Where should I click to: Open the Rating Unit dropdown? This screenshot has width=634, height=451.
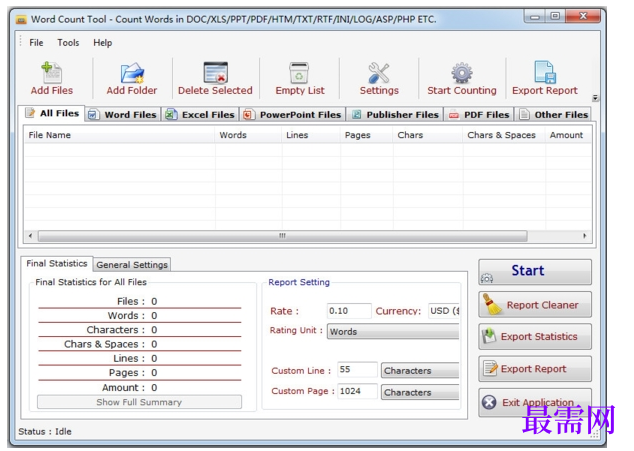click(393, 332)
